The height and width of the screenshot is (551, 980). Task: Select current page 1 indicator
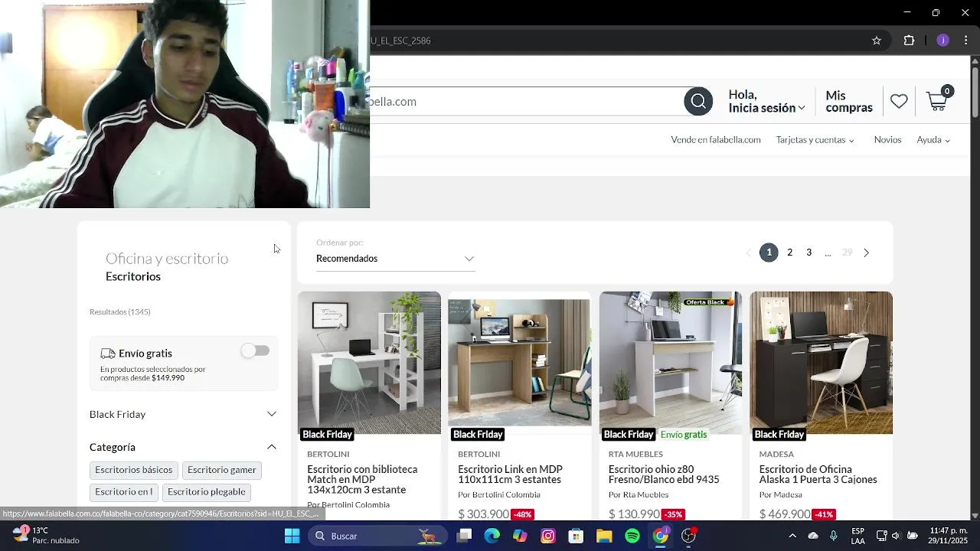tap(769, 253)
